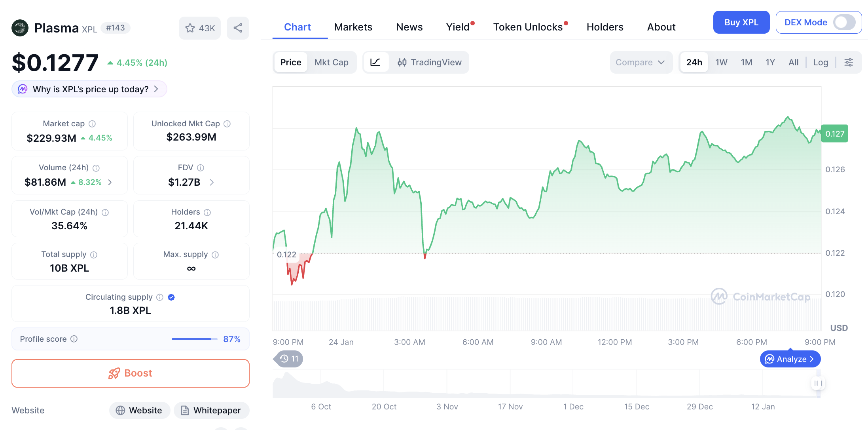The width and height of the screenshot is (868, 430).
Task: Open the history events badge showing 11
Action: tap(289, 359)
